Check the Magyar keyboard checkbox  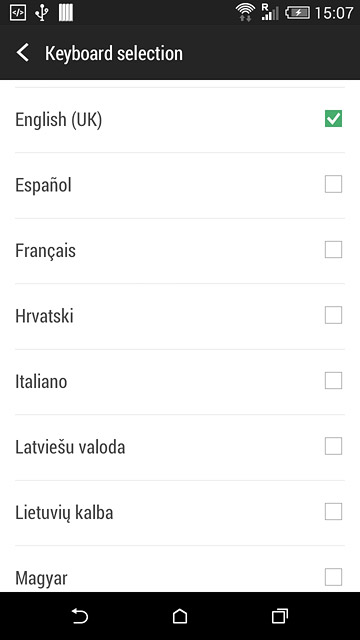[333, 577]
